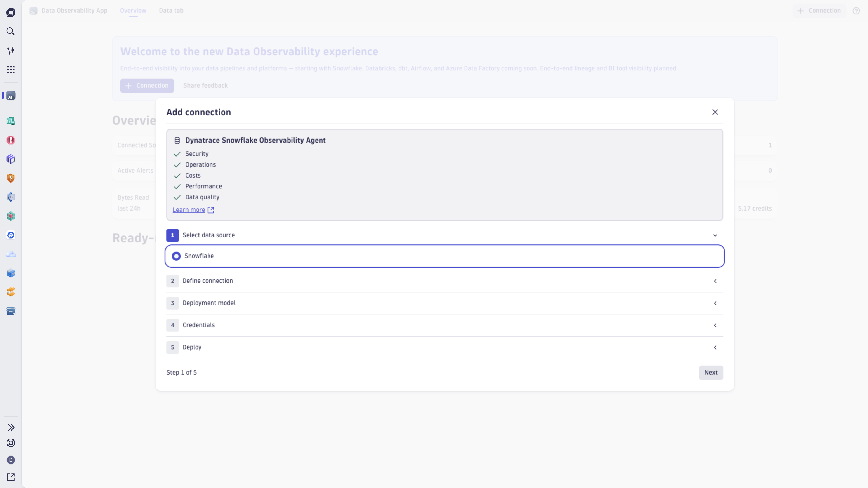Click step number 1 badge

(172, 235)
